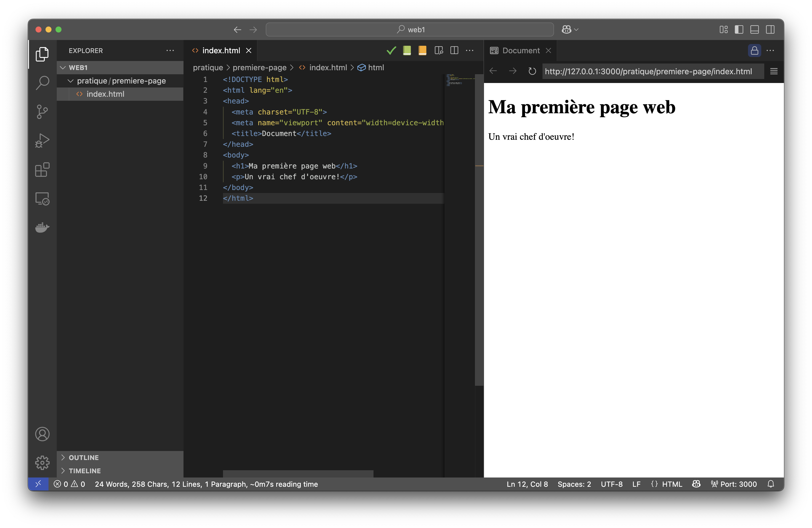Image resolution: width=812 pixels, height=528 pixels.
Task: Click the green checkmark icon in editor toolbar
Action: 391,50
